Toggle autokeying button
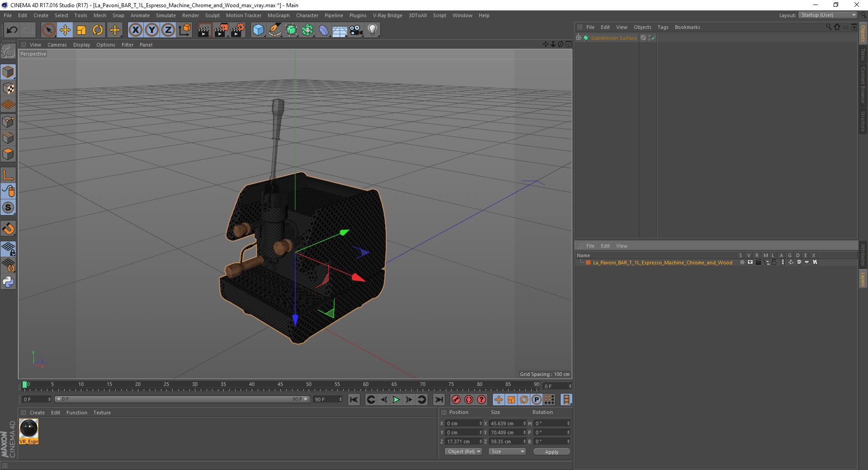This screenshot has height=470, width=868. pyautogui.click(x=469, y=399)
